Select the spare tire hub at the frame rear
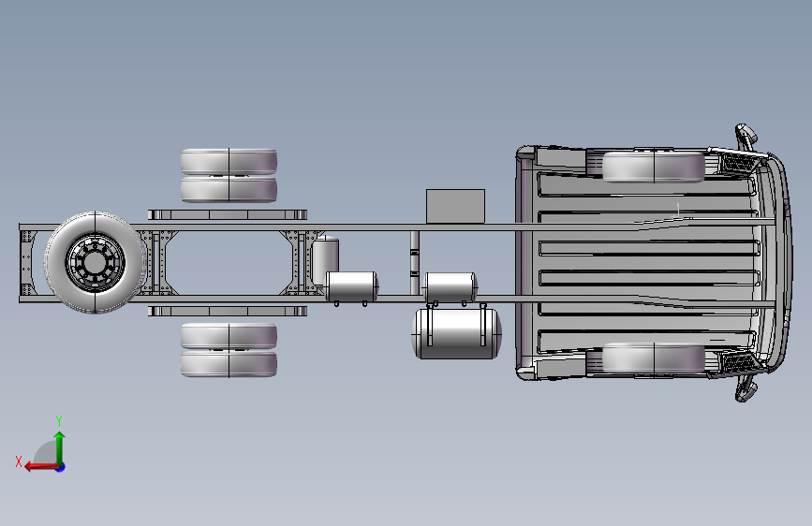Image resolution: width=812 pixels, height=526 pixels. coord(96,261)
